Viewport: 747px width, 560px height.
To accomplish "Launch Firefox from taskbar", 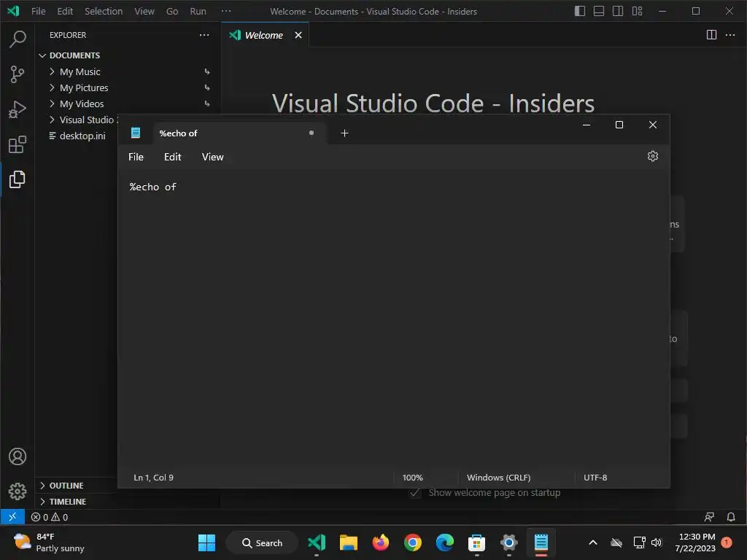I will (381, 542).
